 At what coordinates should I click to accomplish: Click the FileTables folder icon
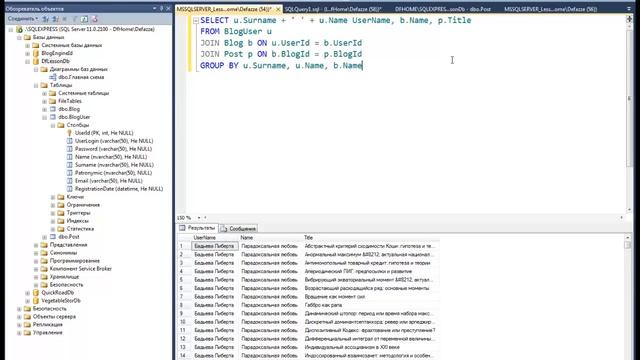pyautogui.click(x=53, y=101)
